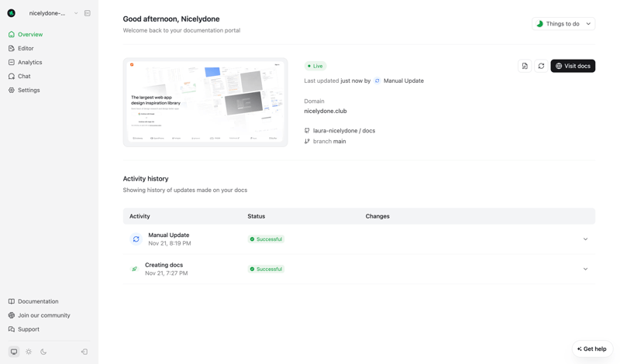Switch to light theme sun toggle
620x364 pixels.
[x=29, y=352]
